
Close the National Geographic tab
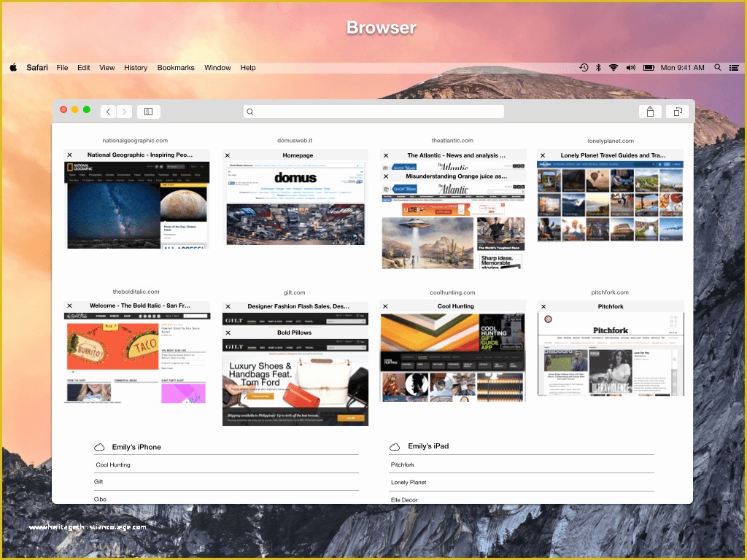[69, 155]
